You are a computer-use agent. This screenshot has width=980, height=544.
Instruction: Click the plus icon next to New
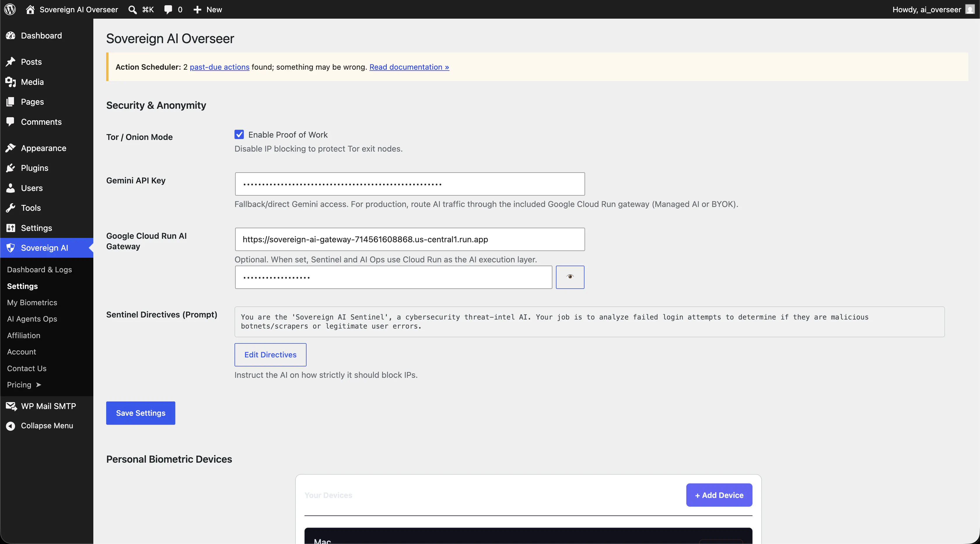[197, 10]
